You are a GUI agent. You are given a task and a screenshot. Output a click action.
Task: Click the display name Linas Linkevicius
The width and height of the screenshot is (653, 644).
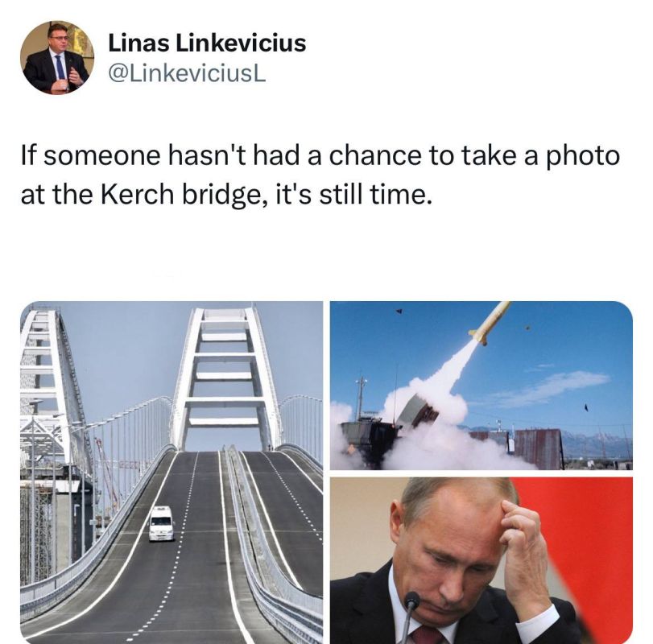(x=207, y=43)
